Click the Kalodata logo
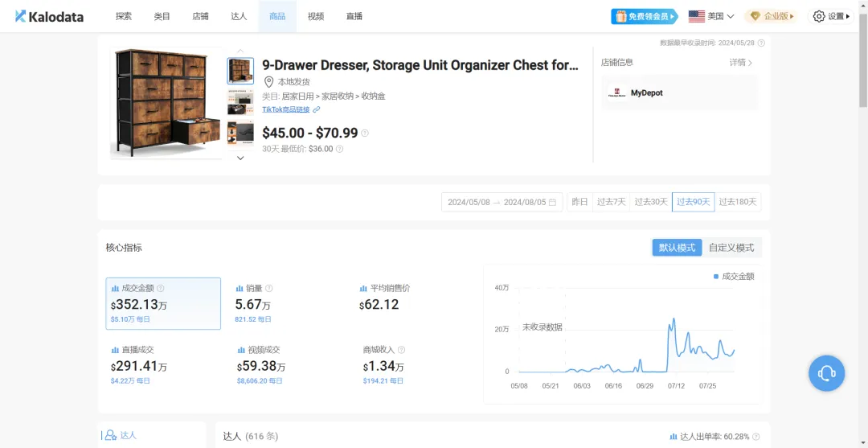Screen dimensions: 868x448 (x=49, y=17)
